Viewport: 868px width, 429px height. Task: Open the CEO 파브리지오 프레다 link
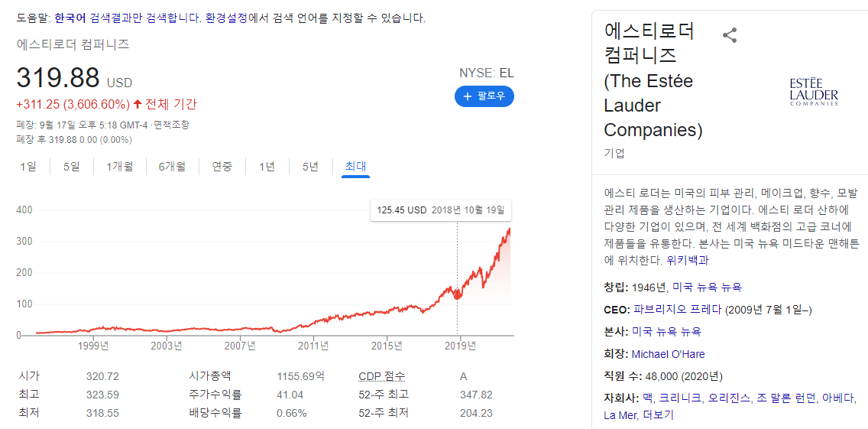679,309
